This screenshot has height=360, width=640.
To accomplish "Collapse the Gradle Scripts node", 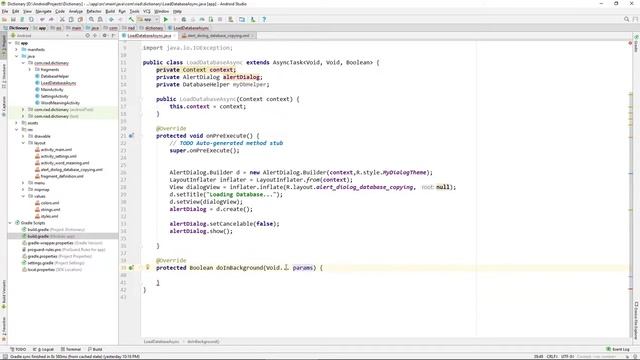I will pos(10,223).
